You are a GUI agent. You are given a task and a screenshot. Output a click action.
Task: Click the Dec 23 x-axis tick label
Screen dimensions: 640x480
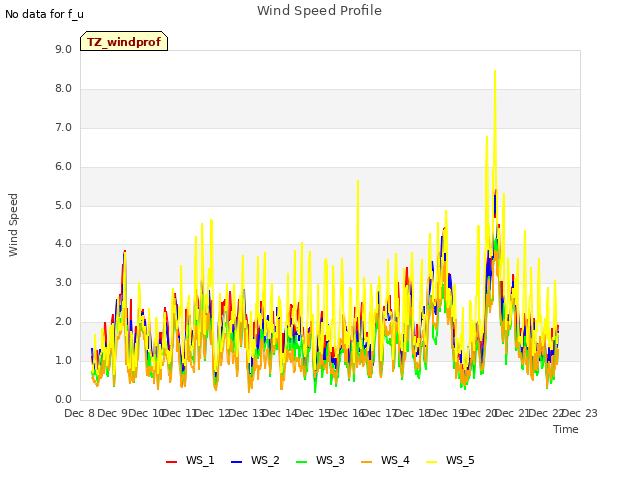pos(580,413)
